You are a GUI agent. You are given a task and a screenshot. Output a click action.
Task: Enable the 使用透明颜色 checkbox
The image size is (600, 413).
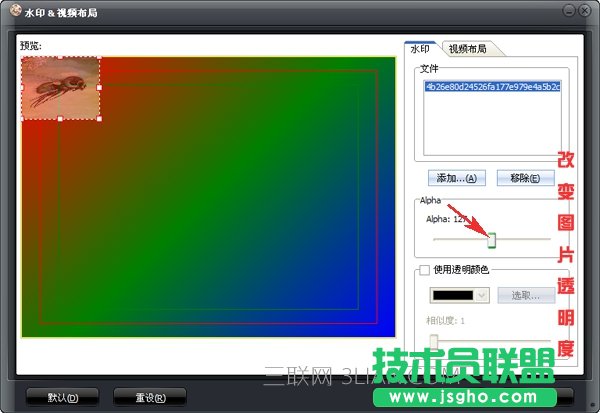424,270
